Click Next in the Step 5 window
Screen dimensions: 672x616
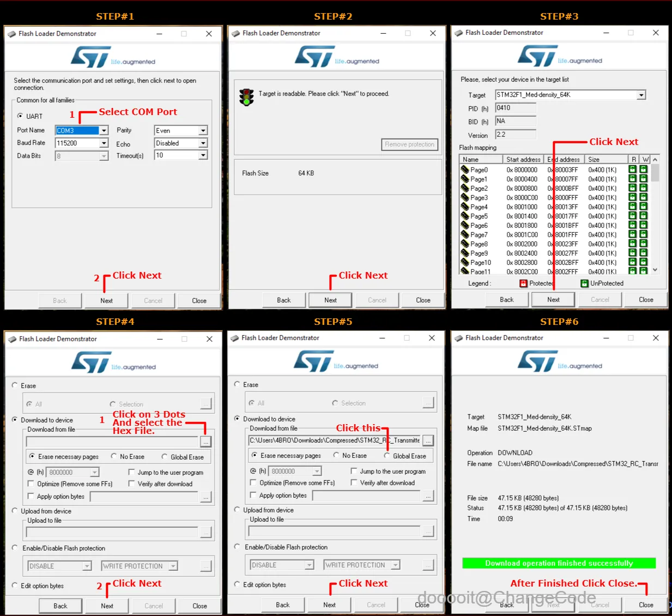pyautogui.click(x=329, y=605)
